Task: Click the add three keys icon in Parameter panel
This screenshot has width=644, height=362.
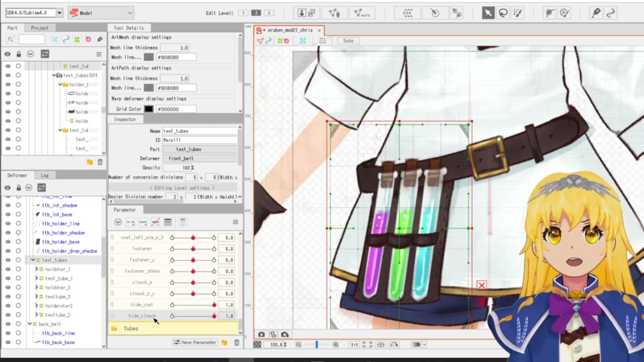Action: pos(143,222)
